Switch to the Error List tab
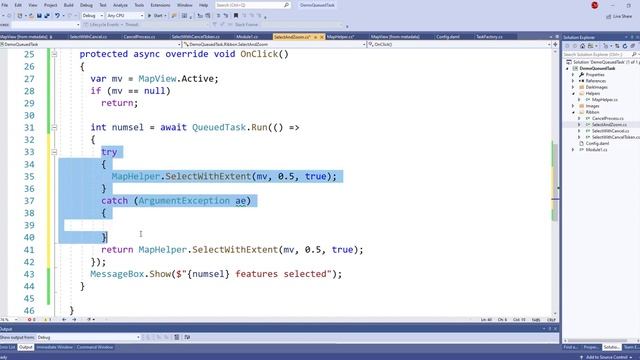 pos(7,347)
